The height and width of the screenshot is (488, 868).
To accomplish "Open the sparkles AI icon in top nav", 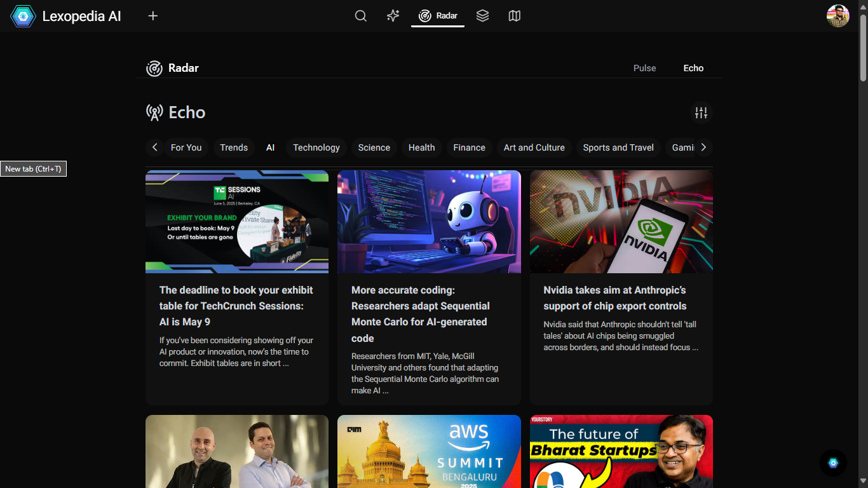I will pyautogui.click(x=393, y=16).
